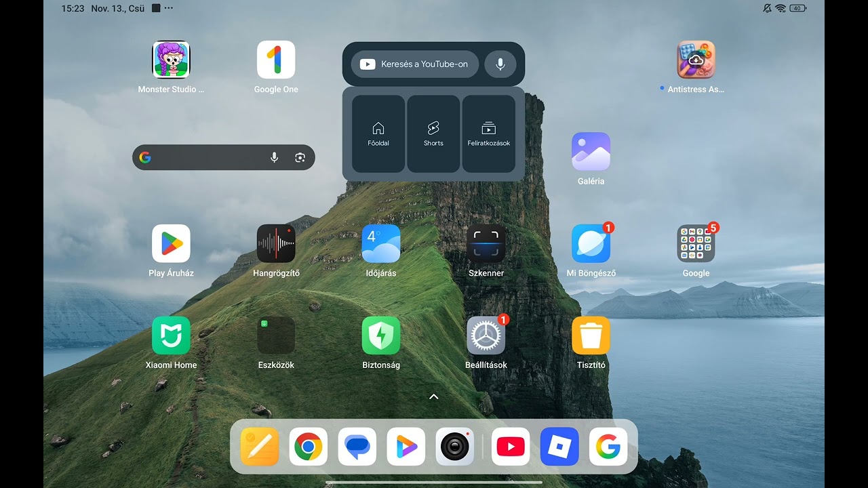Screen dimensions: 868x488
Task: Launch the Tisztító cleaner app
Action: pos(591,335)
